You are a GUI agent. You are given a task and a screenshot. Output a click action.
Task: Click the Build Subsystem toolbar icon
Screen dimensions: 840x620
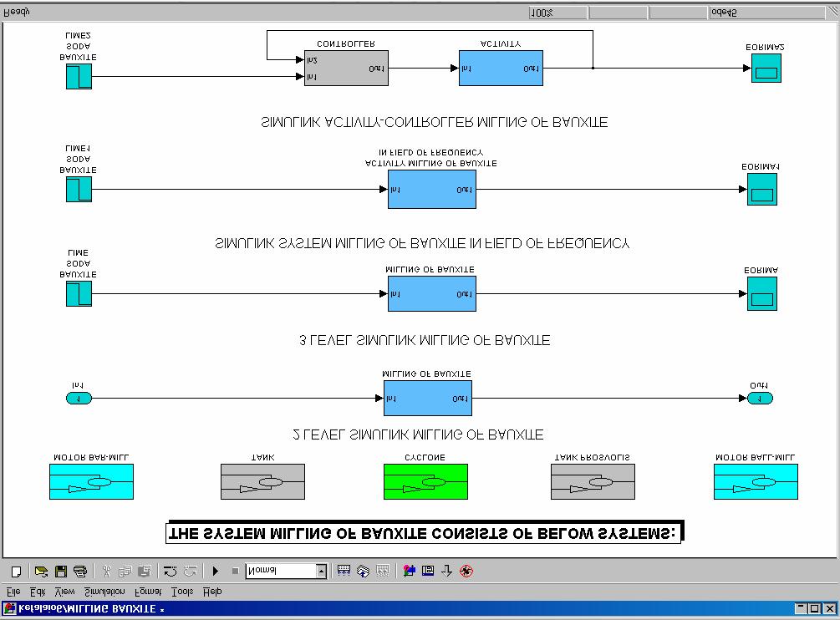[x=383, y=572]
